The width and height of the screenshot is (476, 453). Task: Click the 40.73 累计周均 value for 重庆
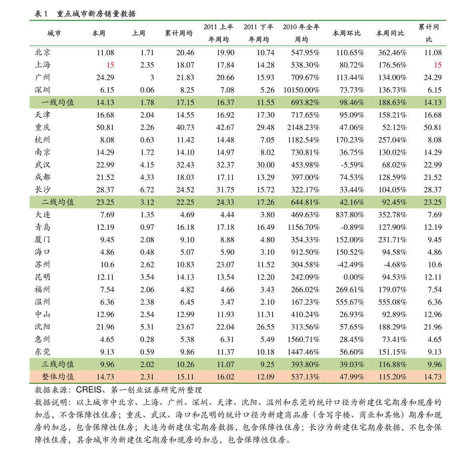185,128
